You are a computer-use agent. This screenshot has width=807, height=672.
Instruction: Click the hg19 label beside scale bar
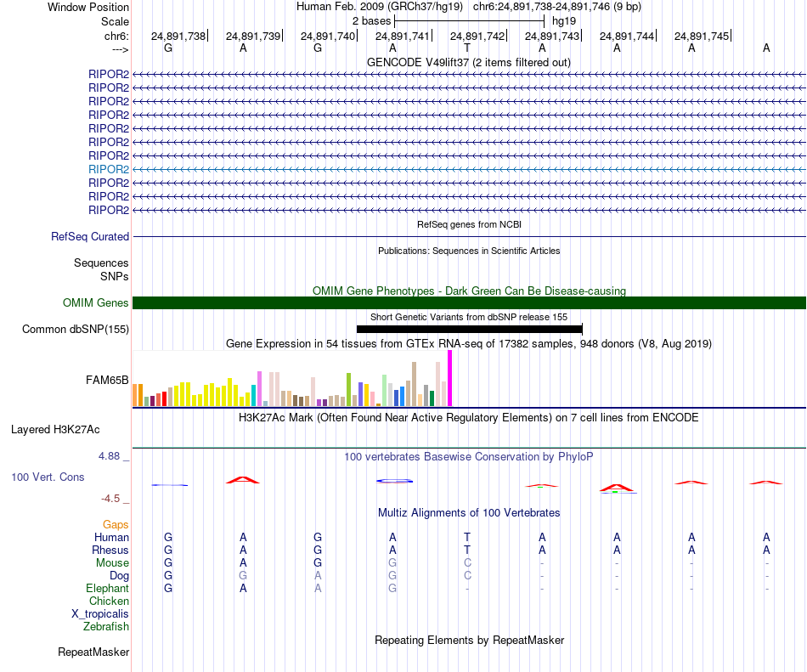(x=564, y=21)
